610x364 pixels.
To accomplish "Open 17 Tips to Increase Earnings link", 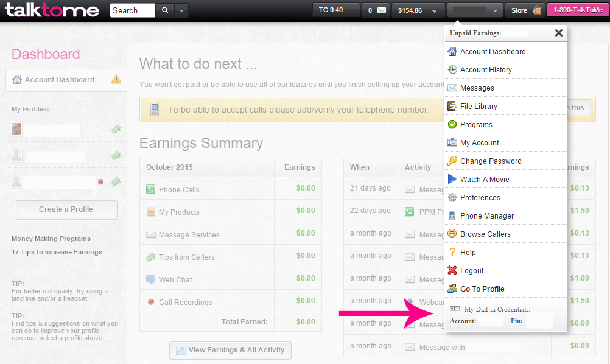I will point(57,252).
